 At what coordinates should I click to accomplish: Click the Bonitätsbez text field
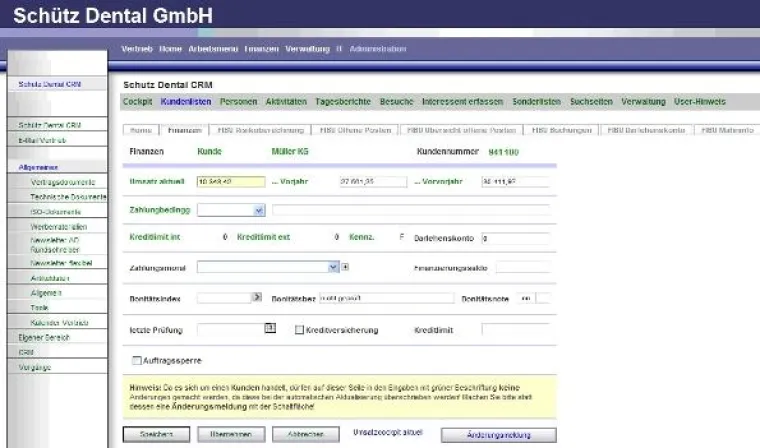point(387,298)
